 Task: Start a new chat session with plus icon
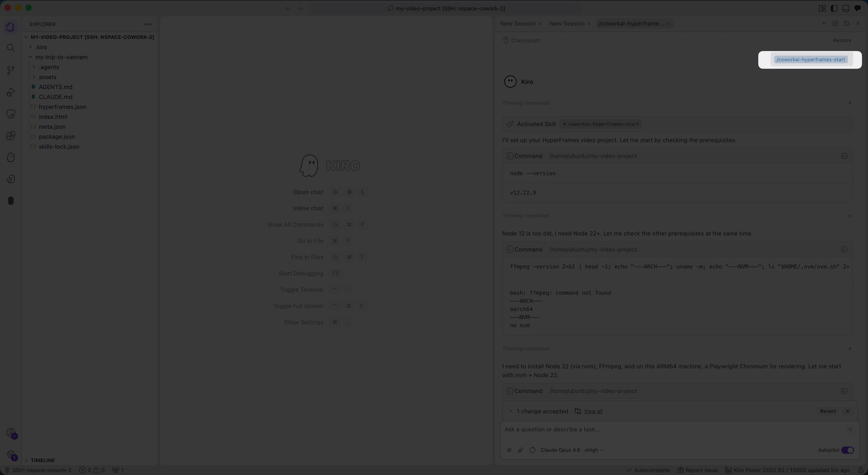[x=823, y=24]
